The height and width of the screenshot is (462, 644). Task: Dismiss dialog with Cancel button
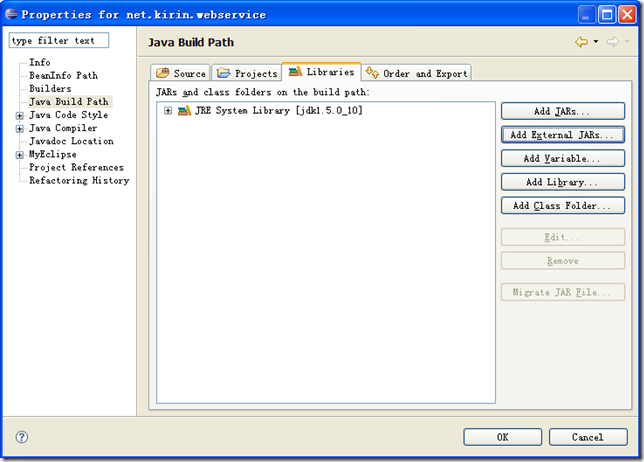coord(588,437)
